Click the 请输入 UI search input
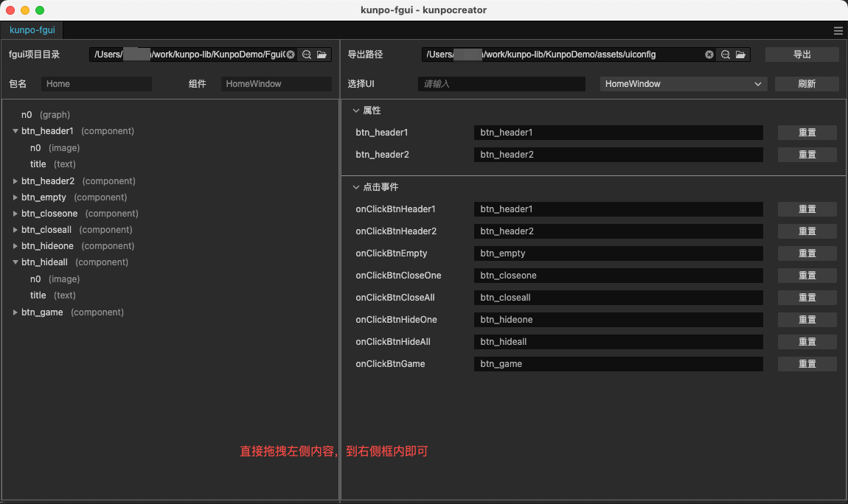848x504 pixels. 501,83
